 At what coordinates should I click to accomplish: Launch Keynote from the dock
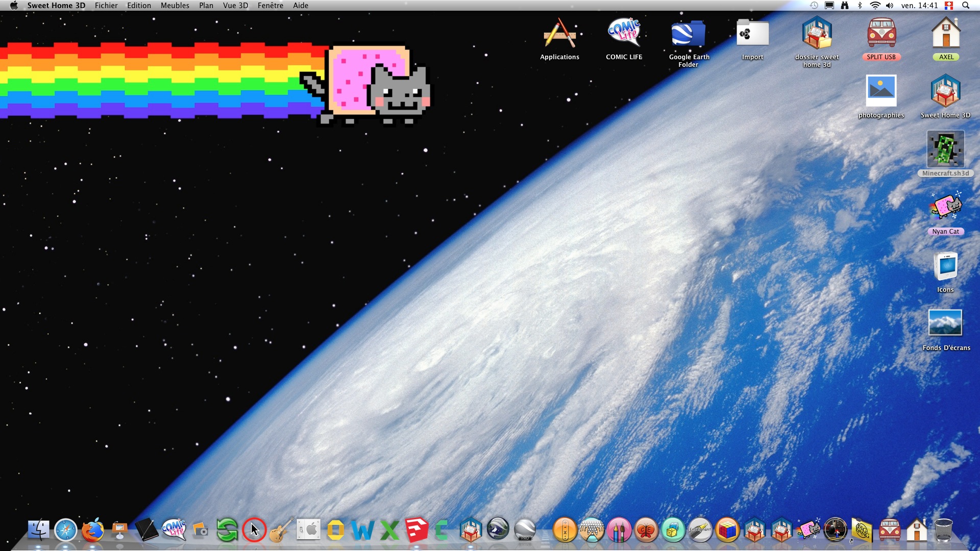tap(119, 530)
